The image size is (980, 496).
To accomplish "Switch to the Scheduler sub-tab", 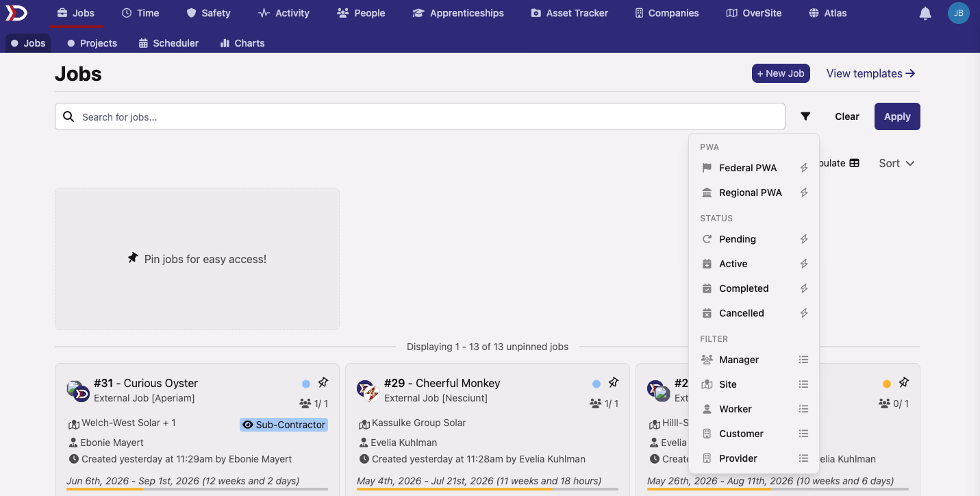I will (168, 43).
